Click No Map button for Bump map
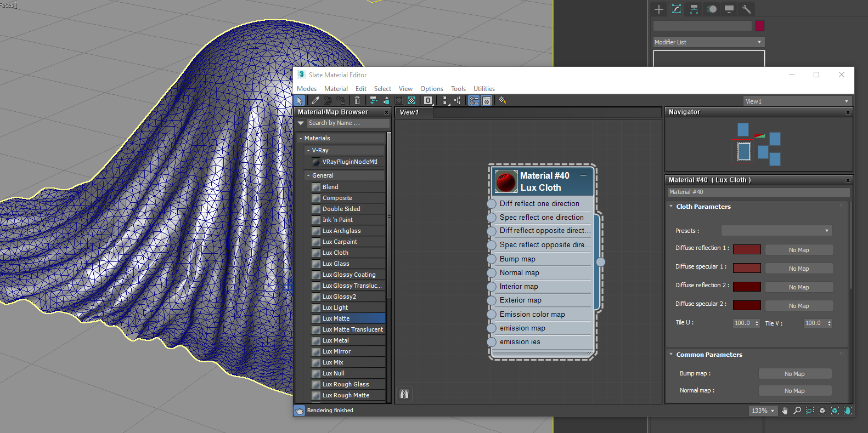 [x=794, y=374]
